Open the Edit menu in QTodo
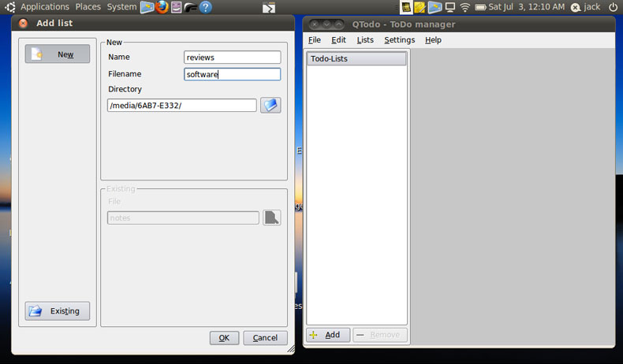 tap(338, 39)
